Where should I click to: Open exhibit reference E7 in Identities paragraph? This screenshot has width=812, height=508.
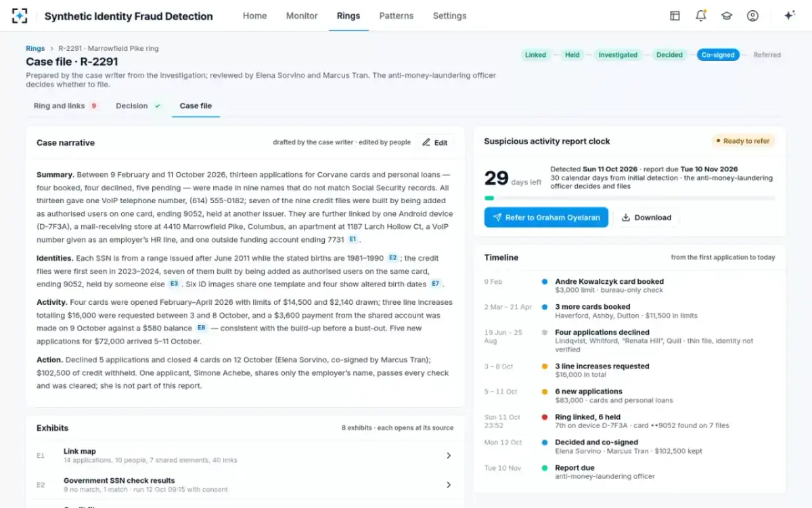point(435,284)
